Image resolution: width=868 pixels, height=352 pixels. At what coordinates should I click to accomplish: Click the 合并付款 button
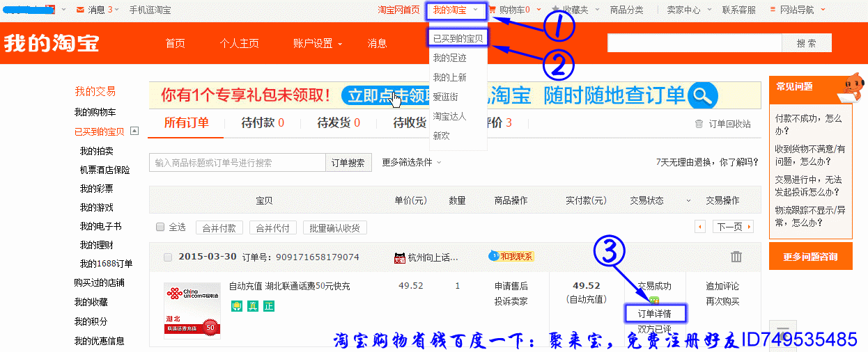(x=219, y=227)
